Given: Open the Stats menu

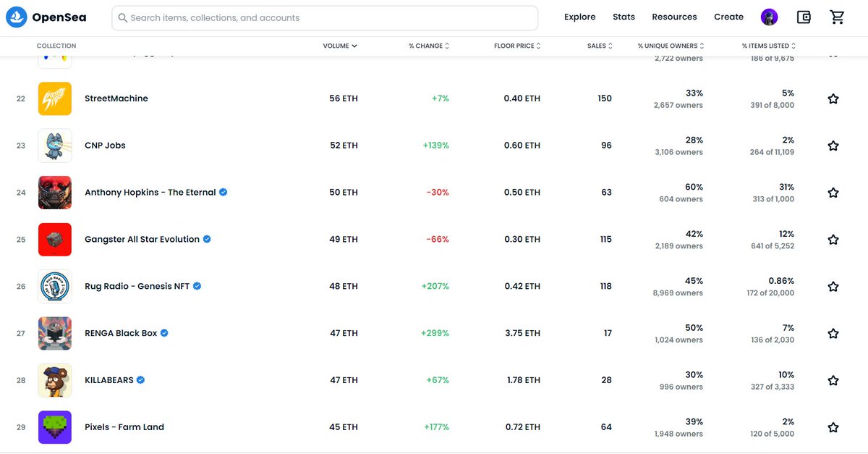Looking at the screenshot, I should (624, 17).
